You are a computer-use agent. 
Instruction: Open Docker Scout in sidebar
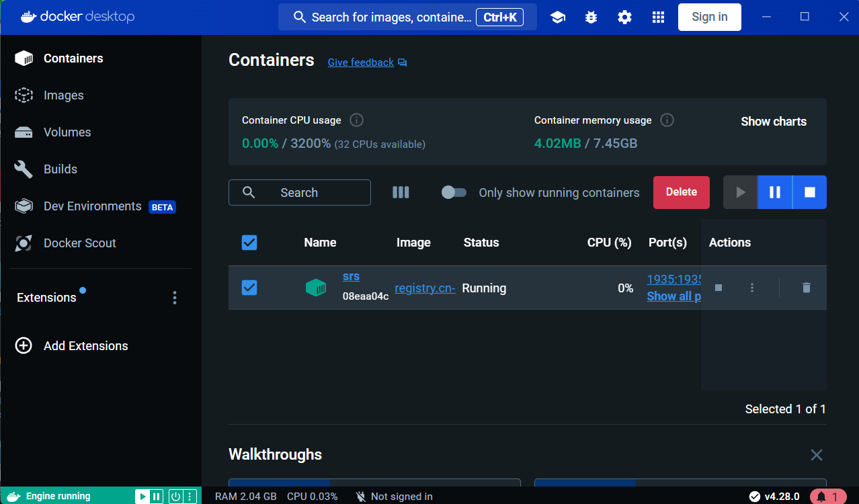[x=101, y=243]
